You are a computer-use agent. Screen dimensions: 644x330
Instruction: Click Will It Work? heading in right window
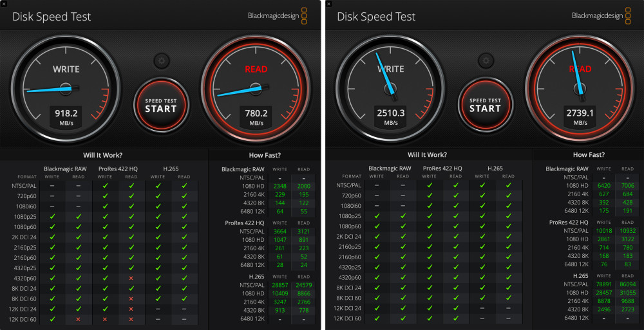[x=427, y=155]
